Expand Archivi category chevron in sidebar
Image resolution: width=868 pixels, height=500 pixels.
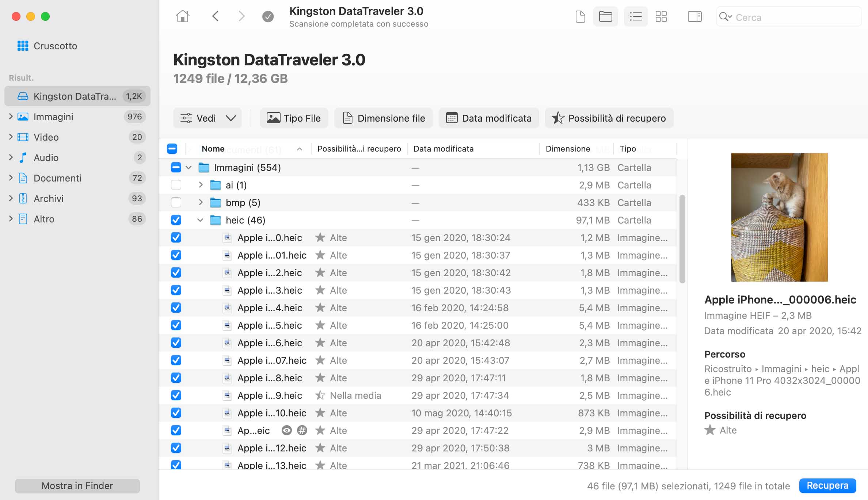[x=11, y=198]
